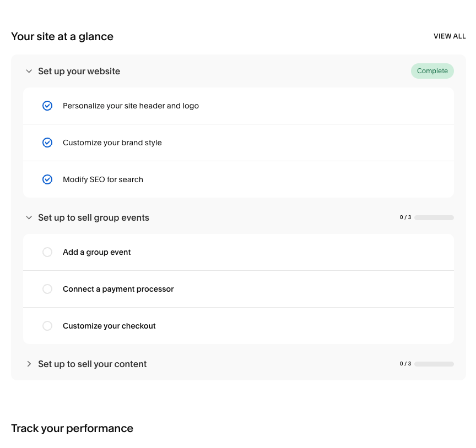Click the group events 0/3 progress bar

click(434, 217)
